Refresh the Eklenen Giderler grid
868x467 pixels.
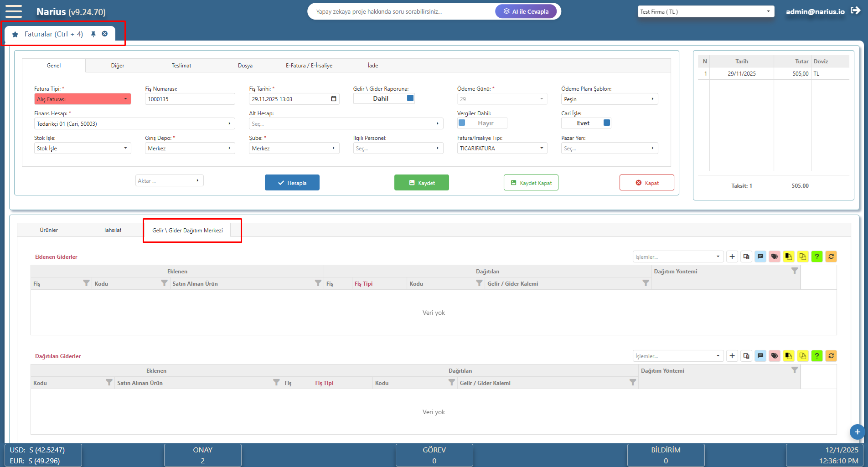831,257
